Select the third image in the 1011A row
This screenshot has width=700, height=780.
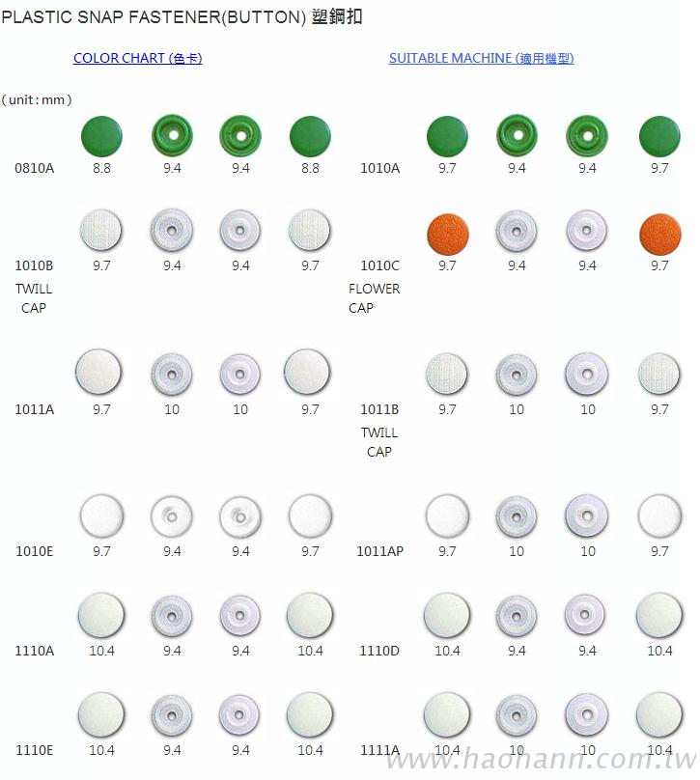(240, 374)
